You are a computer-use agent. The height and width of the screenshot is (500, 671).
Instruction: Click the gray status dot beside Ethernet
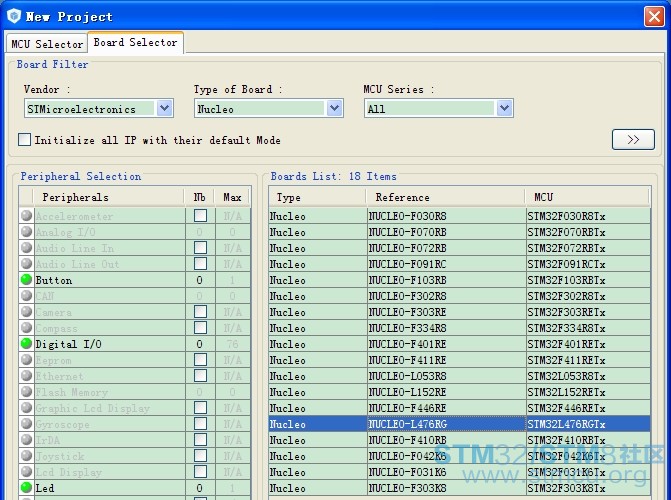[27, 375]
